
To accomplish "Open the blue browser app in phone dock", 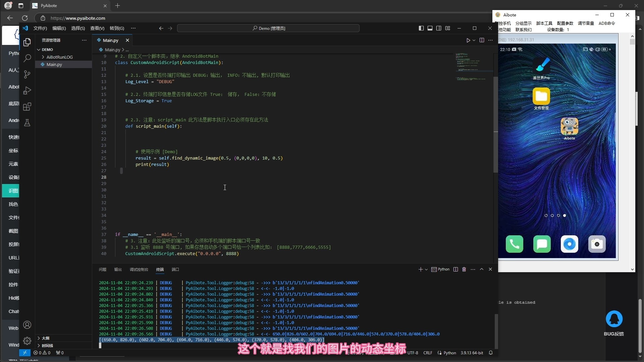I will pos(569,244).
